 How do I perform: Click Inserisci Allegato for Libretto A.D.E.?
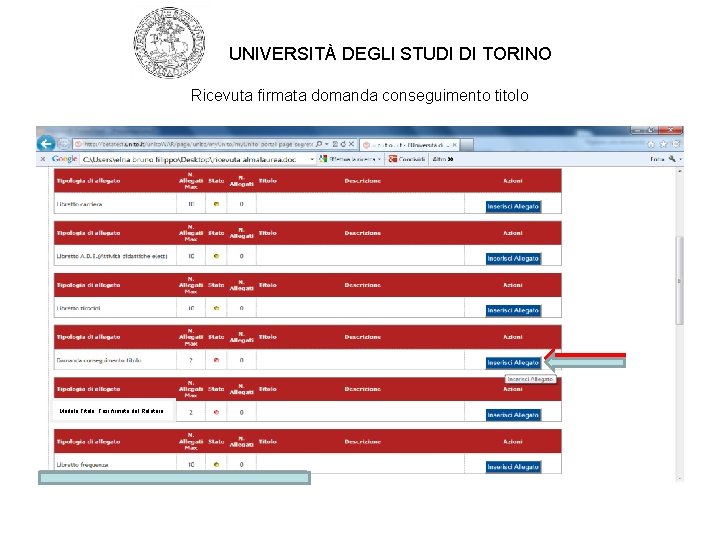[x=513, y=259]
